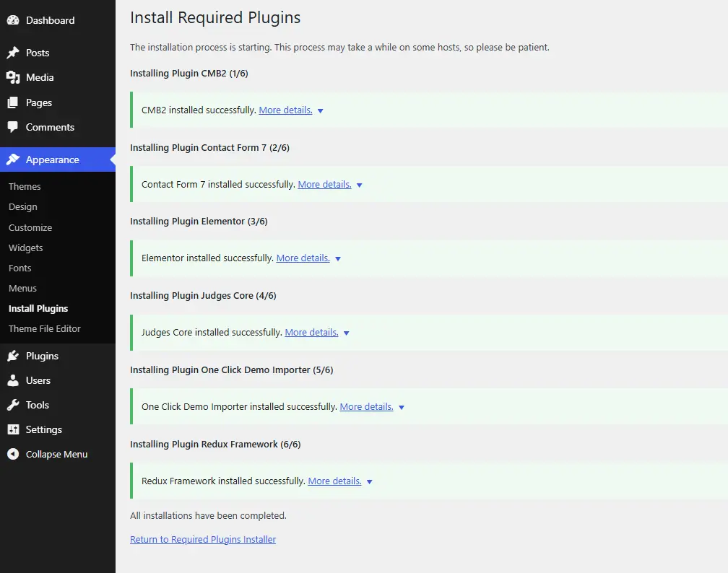
Task: Click 'Installing Plugin Elementor (3/6)' heading
Action: pyautogui.click(x=199, y=222)
